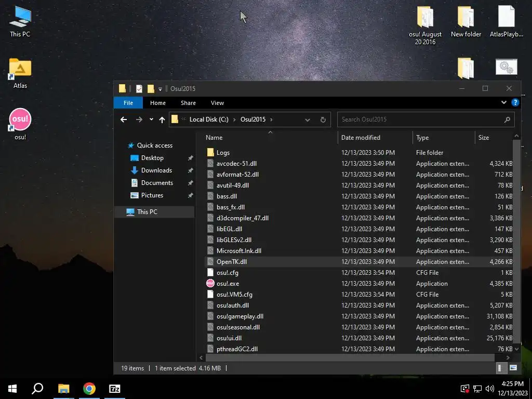Select avutil-49.dll file
The height and width of the screenshot is (399, 532).
[233, 185]
